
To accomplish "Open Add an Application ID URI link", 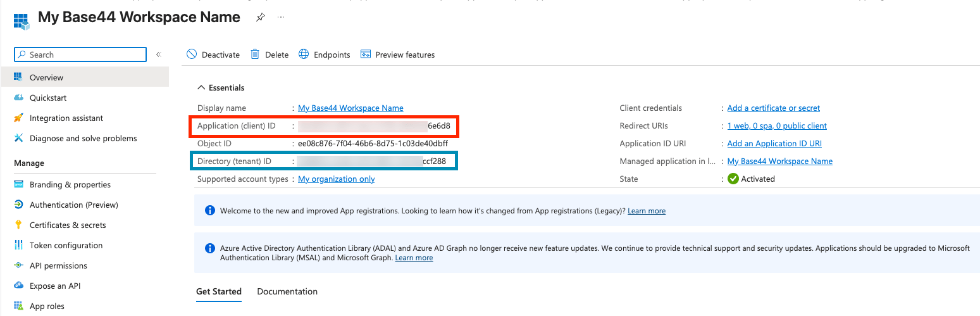I will [x=774, y=143].
